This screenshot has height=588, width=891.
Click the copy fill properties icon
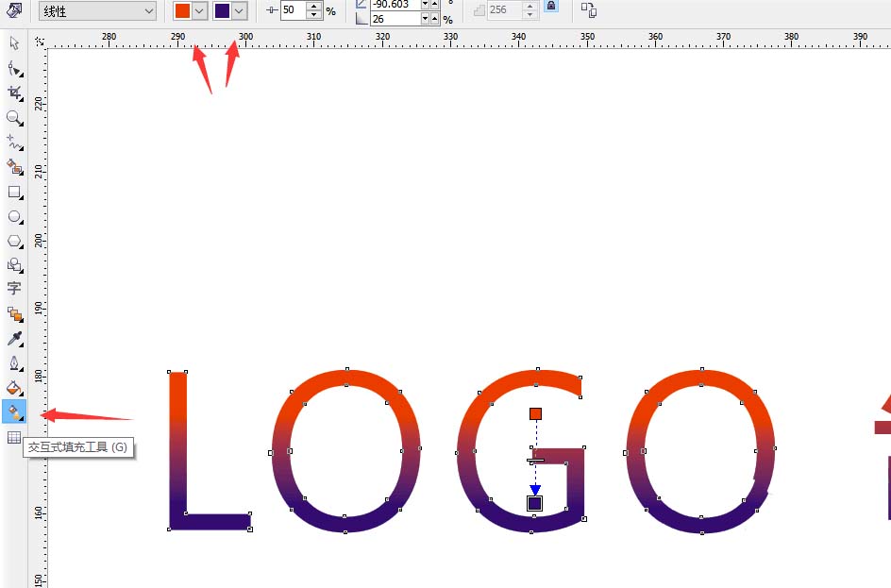tap(590, 10)
